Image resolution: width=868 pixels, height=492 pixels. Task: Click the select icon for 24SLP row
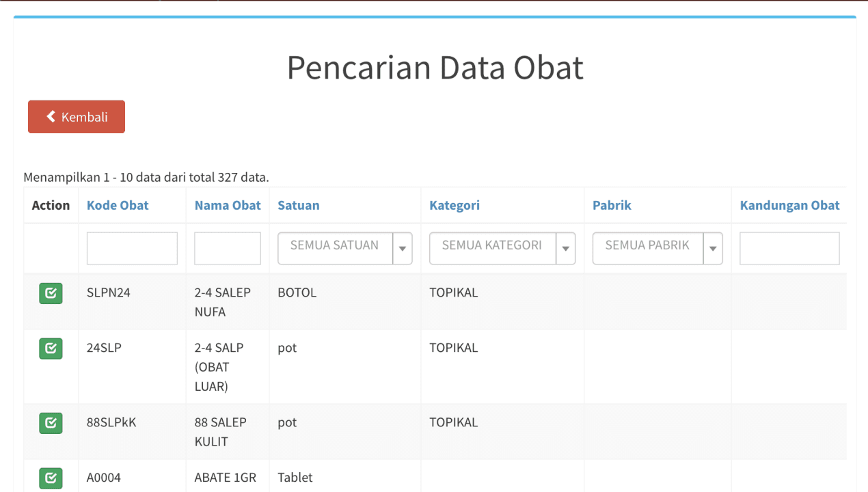(x=51, y=348)
